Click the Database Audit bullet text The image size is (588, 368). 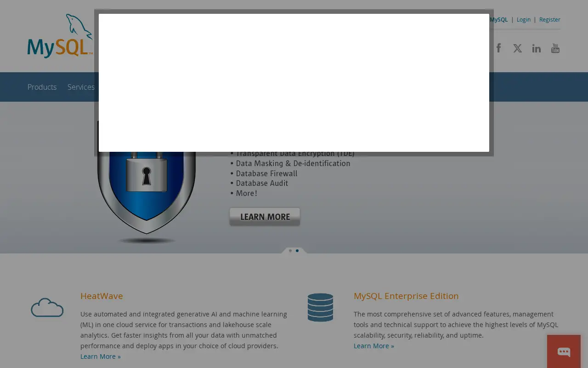(x=262, y=183)
